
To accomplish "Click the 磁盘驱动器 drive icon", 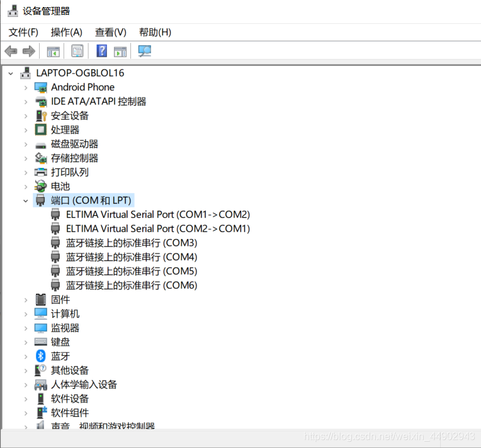I will coord(41,145).
